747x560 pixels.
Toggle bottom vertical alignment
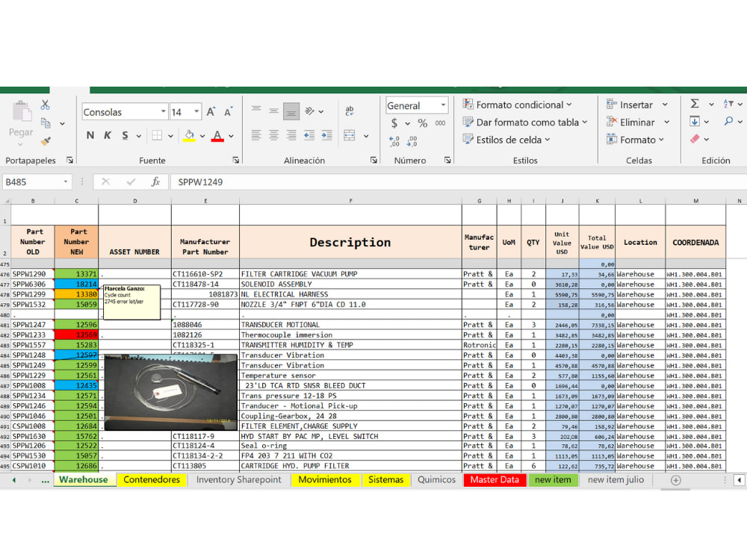pyautogui.click(x=291, y=111)
